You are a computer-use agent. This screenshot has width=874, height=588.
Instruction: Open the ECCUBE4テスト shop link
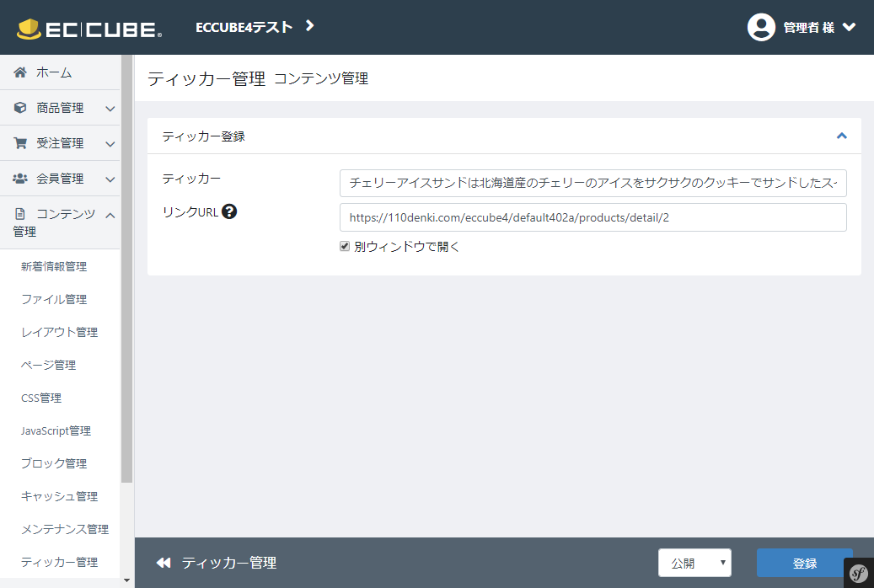pyautogui.click(x=244, y=27)
